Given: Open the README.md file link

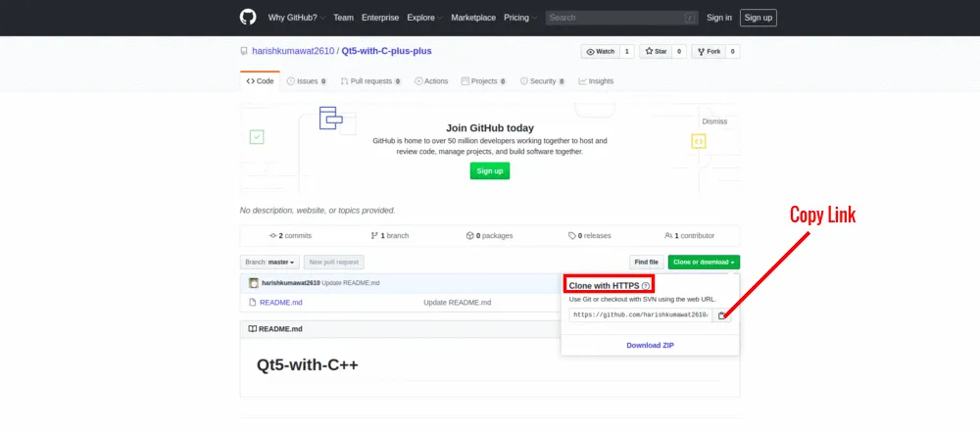Looking at the screenshot, I should coord(281,303).
